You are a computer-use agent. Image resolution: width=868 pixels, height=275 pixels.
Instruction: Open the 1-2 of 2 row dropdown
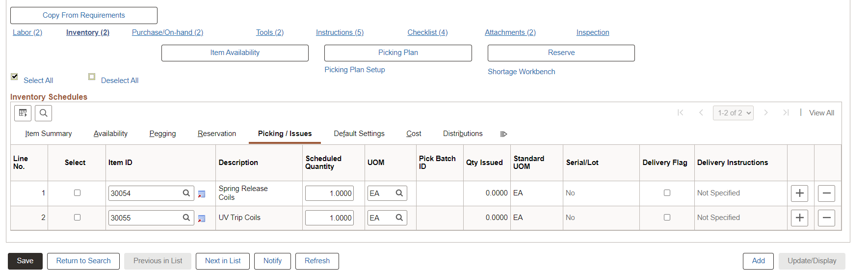[x=733, y=113]
